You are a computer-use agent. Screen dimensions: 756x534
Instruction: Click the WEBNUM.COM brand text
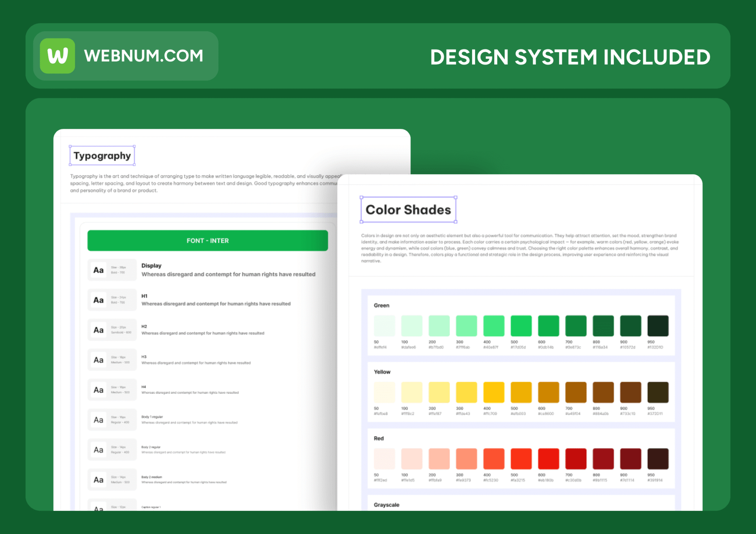click(144, 56)
